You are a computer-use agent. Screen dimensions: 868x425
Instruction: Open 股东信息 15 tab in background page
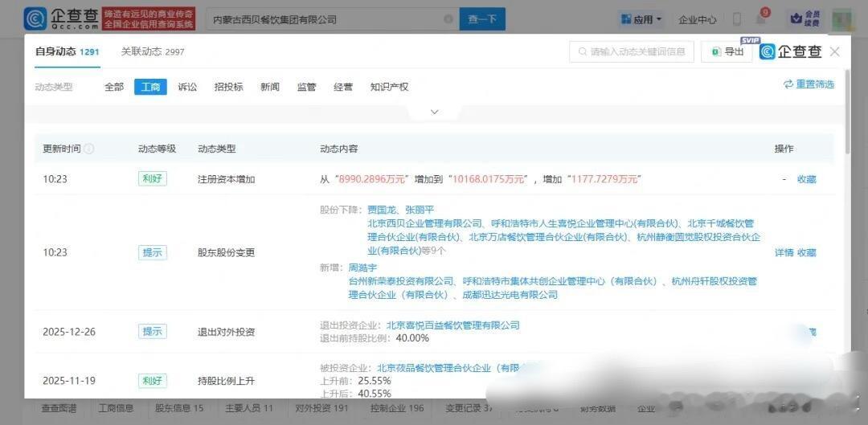point(179,409)
